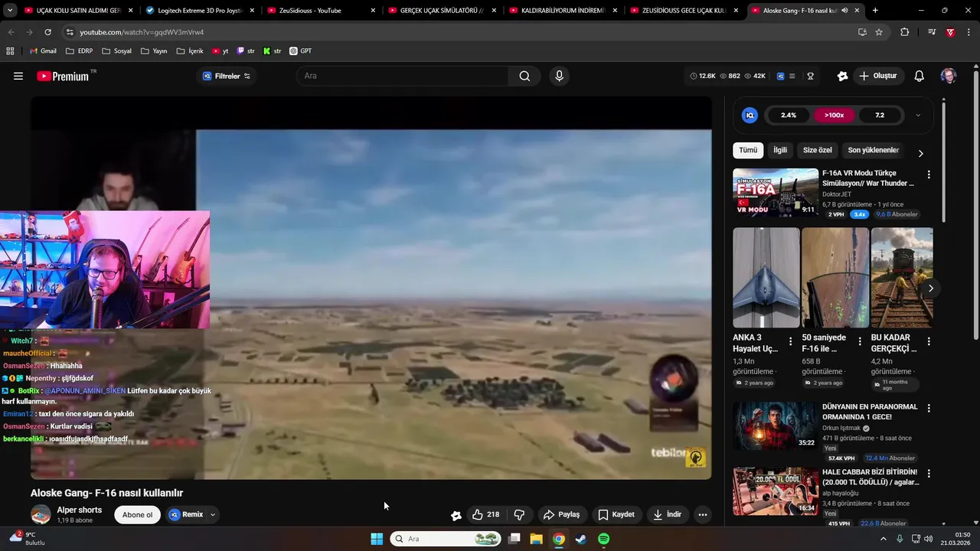Image resolution: width=980 pixels, height=551 pixels.
Task: Start voice search with microphone icon
Action: [559, 76]
